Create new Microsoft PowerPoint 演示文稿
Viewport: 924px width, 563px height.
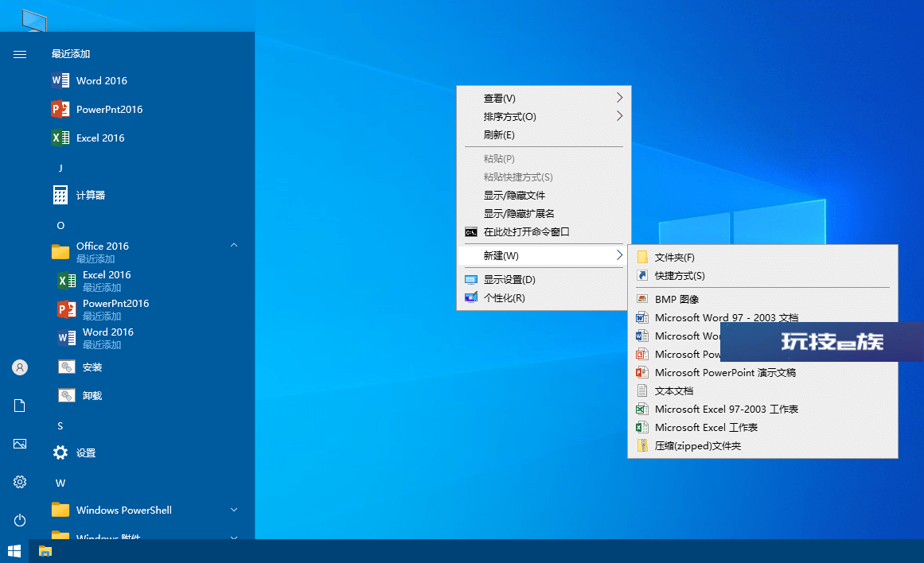(762, 372)
